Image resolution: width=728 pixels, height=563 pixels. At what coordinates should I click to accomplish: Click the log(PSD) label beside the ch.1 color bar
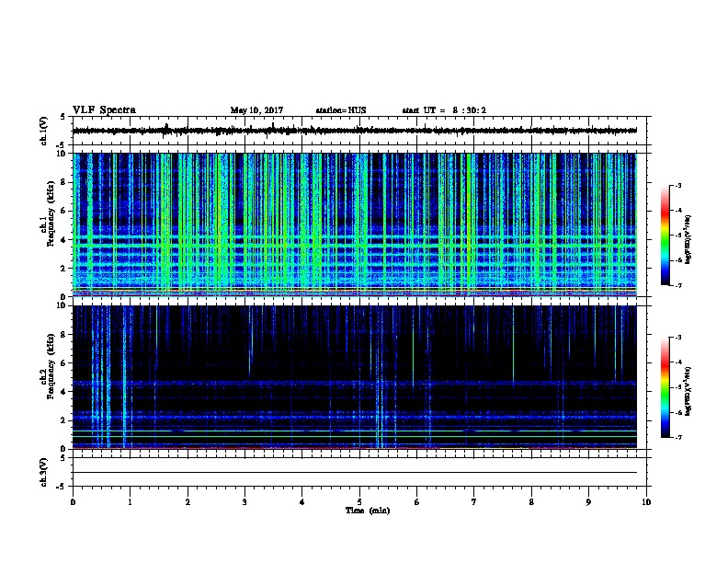(x=688, y=239)
